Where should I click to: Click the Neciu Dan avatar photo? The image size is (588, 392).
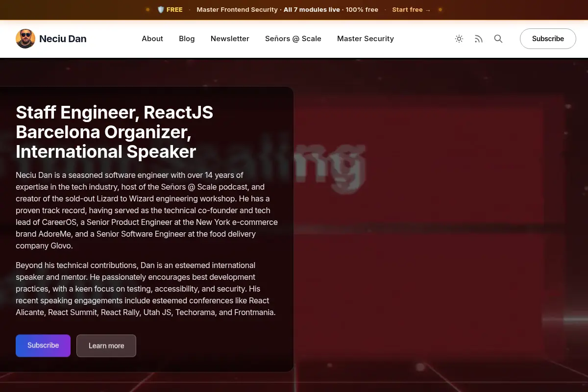pyautogui.click(x=25, y=39)
